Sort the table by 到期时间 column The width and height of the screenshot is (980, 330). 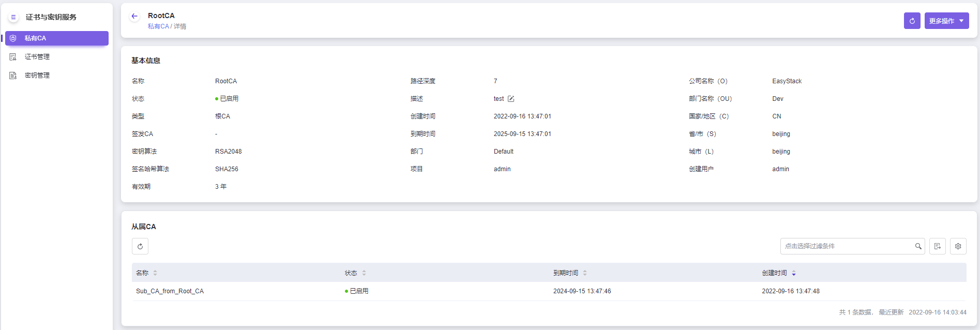pyautogui.click(x=585, y=273)
